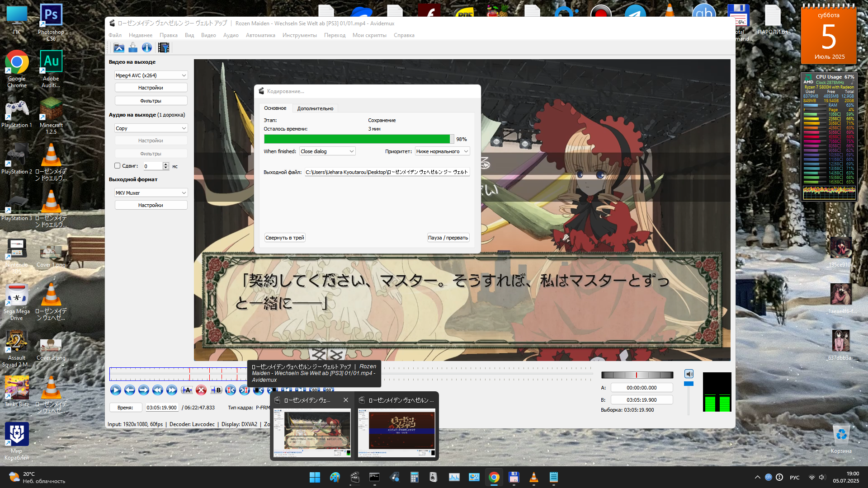Open the video filter manager icon
Screen dimensions: 868x488
coord(164,47)
